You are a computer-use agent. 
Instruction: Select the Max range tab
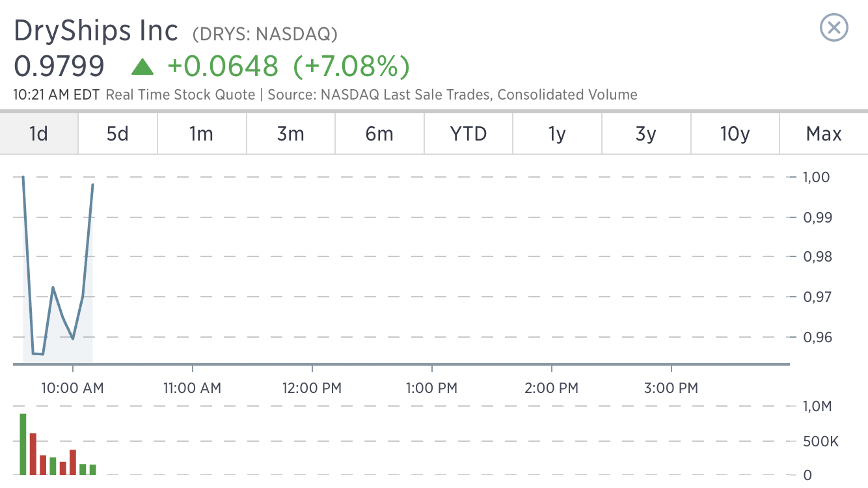tap(824, 133)
